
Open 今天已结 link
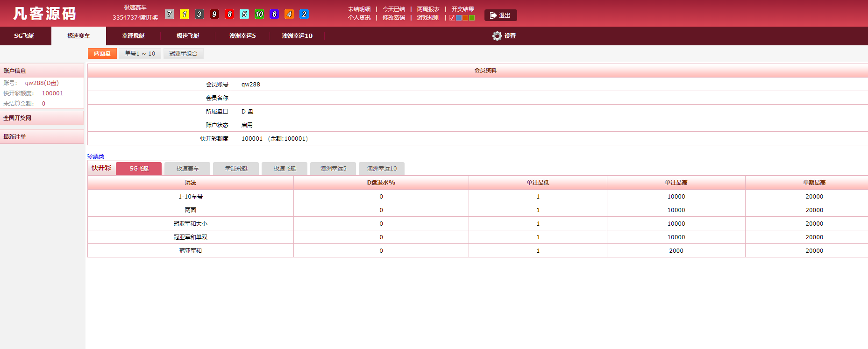[x=394, y=9]
